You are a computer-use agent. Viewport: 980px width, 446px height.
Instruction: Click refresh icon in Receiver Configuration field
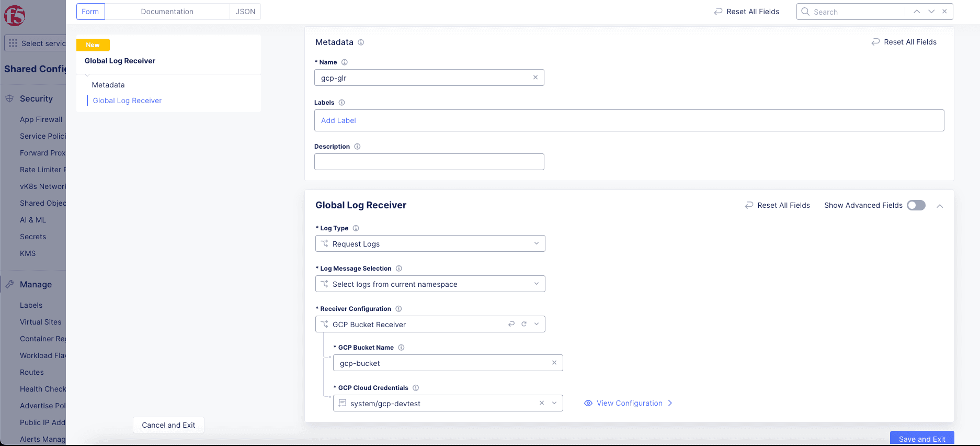pos(523,324)
